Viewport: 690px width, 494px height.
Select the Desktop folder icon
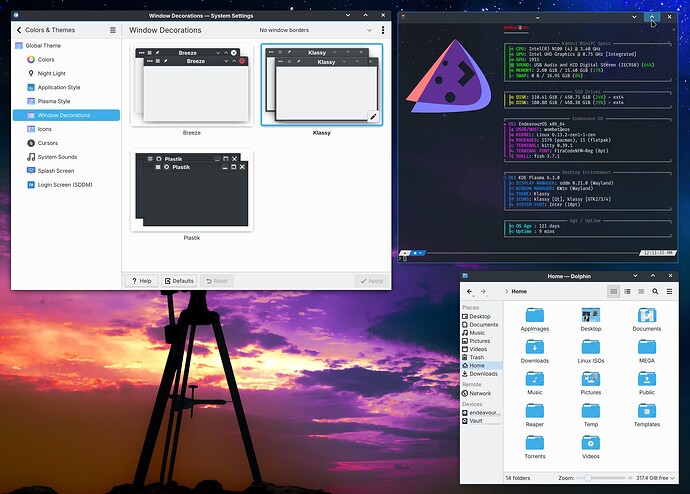591,320
